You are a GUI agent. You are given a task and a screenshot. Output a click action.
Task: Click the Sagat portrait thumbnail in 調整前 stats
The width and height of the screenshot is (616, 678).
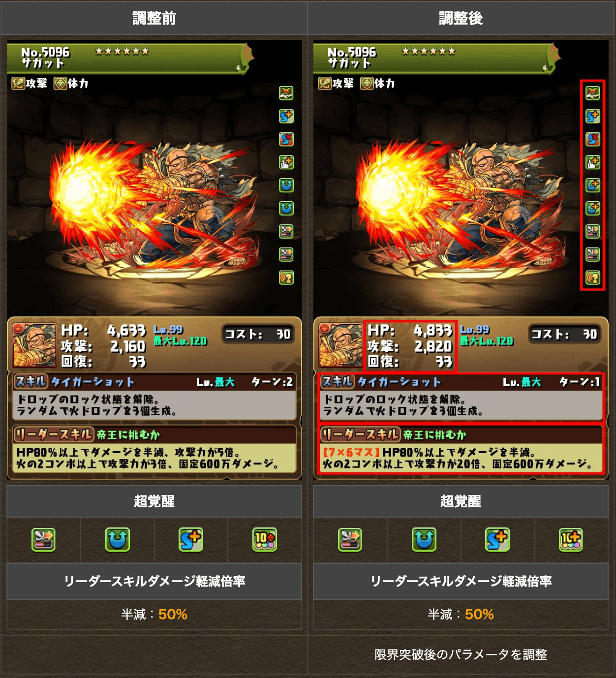tap(34, 345)
